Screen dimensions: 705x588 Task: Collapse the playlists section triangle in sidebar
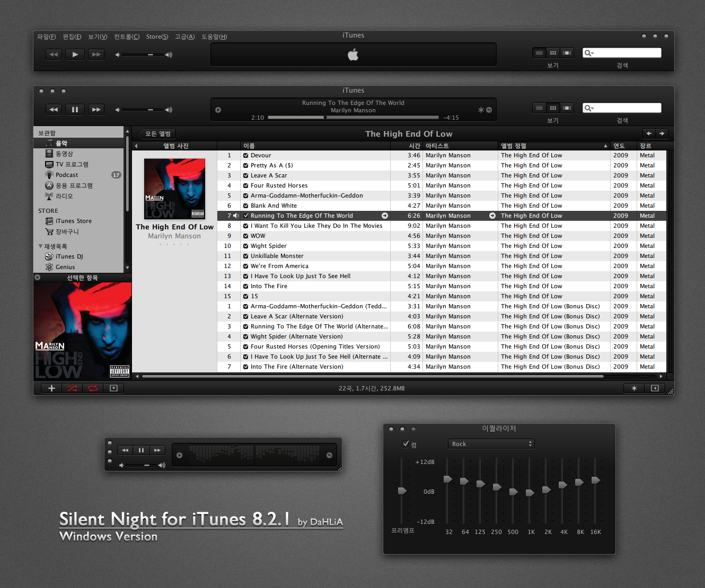click(x=40, y=246)
